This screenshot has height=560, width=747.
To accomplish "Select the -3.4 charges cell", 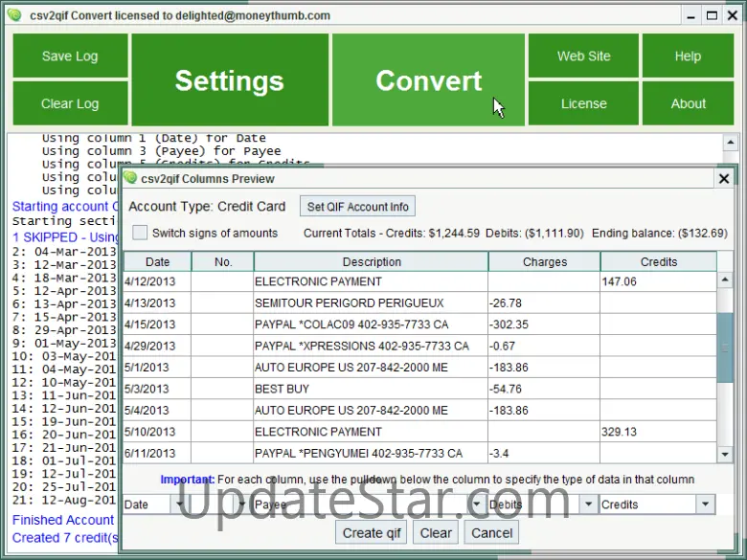I will pyautogui.click(x=544, y=453).
